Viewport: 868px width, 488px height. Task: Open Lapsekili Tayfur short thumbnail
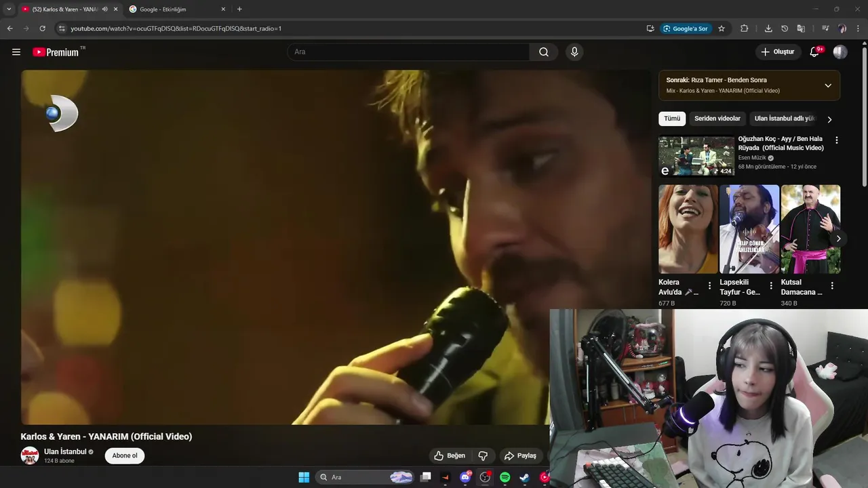(749, 229)
